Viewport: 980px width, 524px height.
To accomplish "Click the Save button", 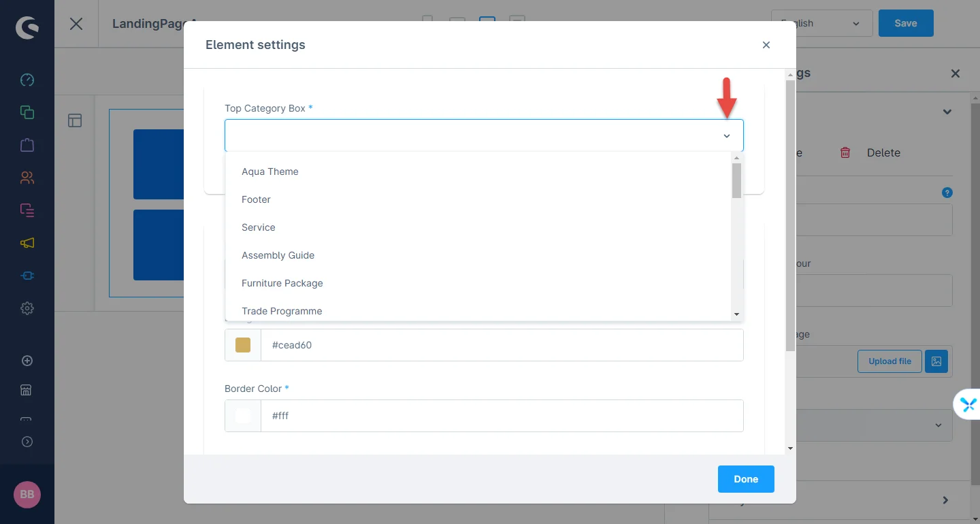I will (905, 23).
